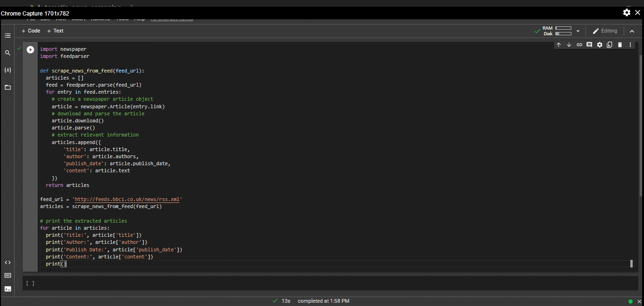Click the notebook vertical scrollbar
Viewport: 644px width, 306px height.
pos(641,125)
